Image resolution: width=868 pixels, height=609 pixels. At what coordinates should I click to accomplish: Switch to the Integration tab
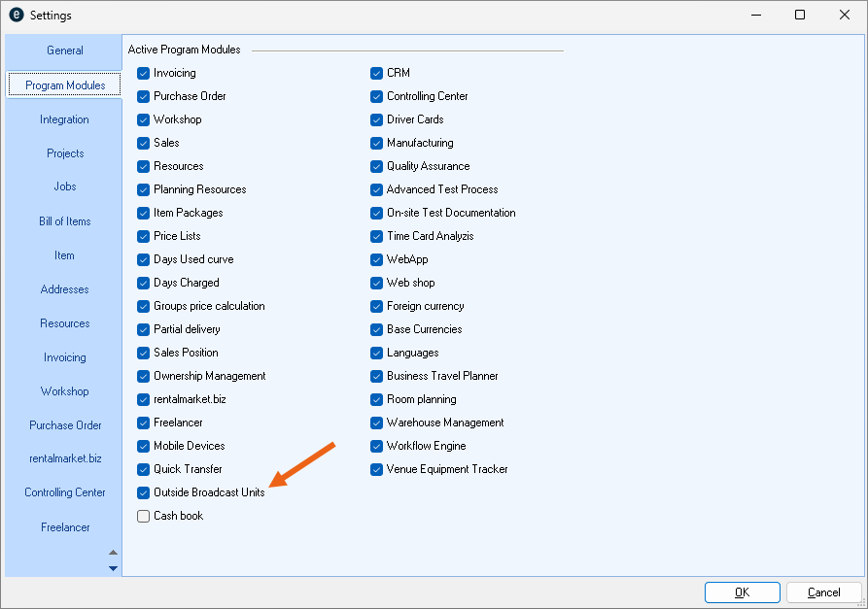click(x=64, y=119)
